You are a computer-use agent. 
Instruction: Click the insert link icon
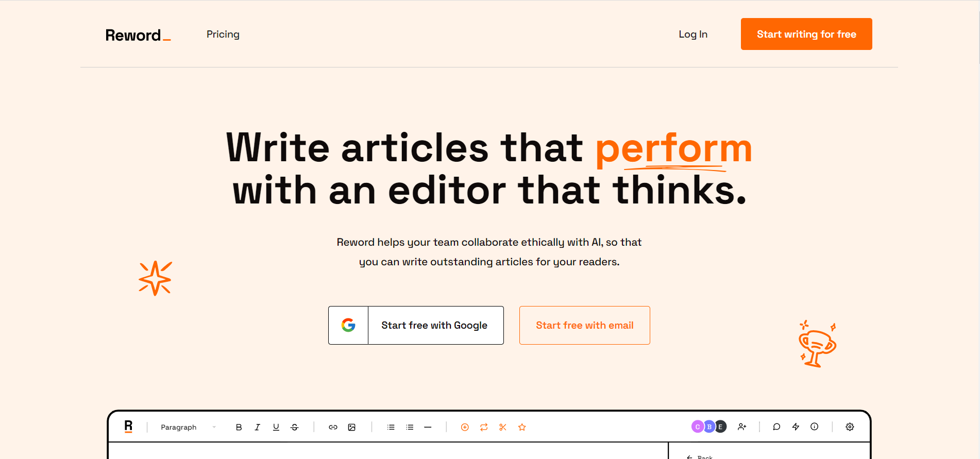pos(333,427)
